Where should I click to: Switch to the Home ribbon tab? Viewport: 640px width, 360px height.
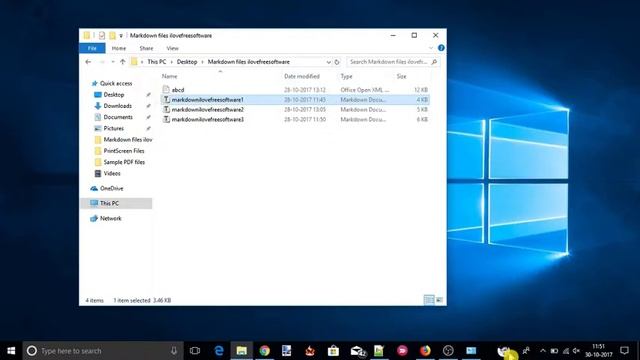point(119,48)
